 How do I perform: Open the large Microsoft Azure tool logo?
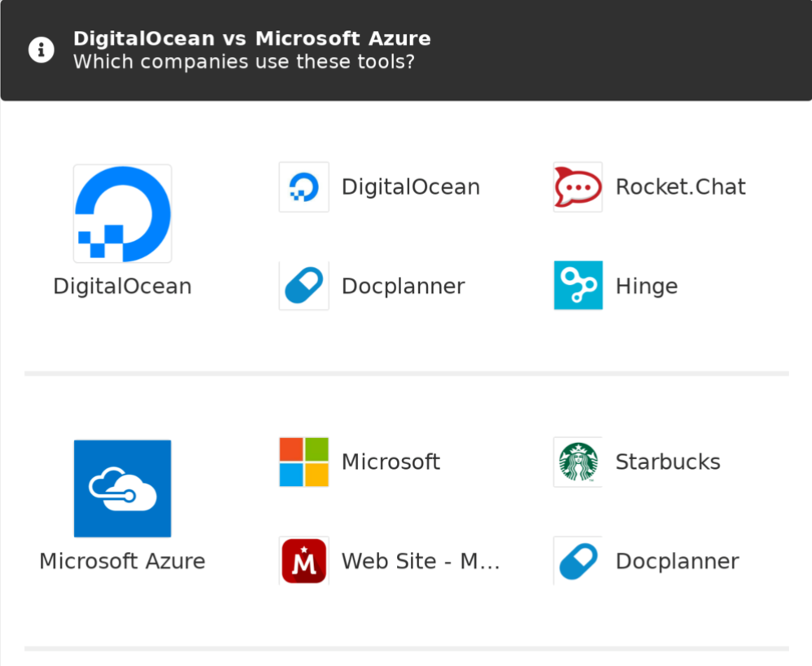tap(123, 489)
